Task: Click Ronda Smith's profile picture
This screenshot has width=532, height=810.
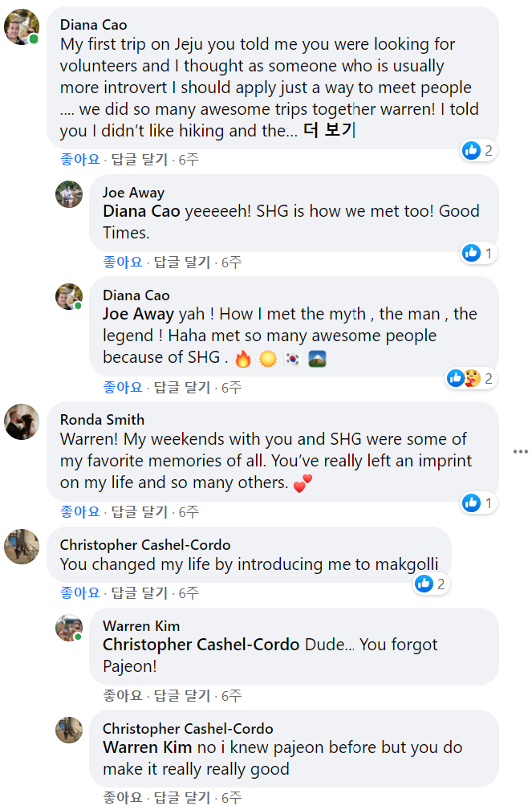Action: (x=22, y=421)
